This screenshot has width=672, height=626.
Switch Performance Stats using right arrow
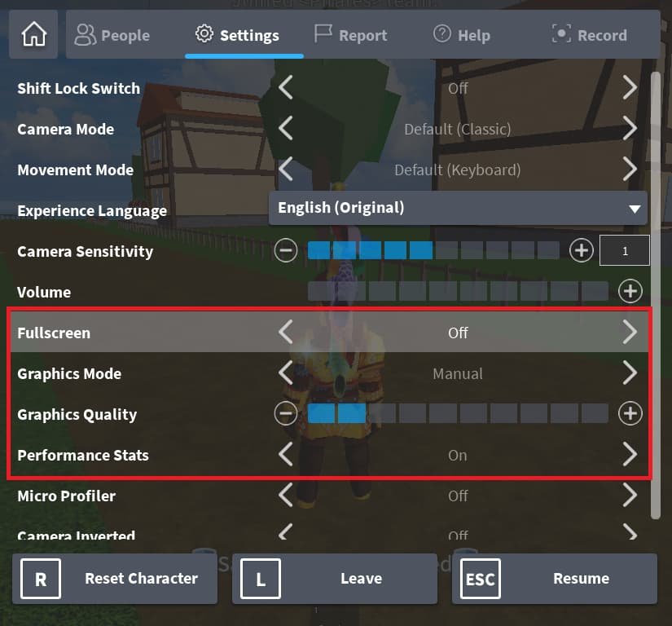point(630,455)
